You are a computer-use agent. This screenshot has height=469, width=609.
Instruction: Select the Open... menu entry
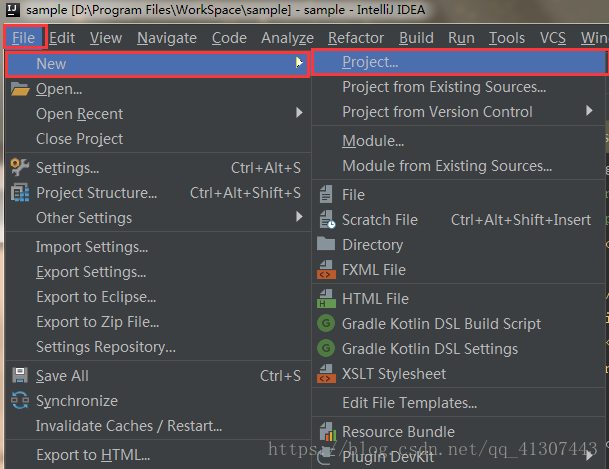coord(158,89)
